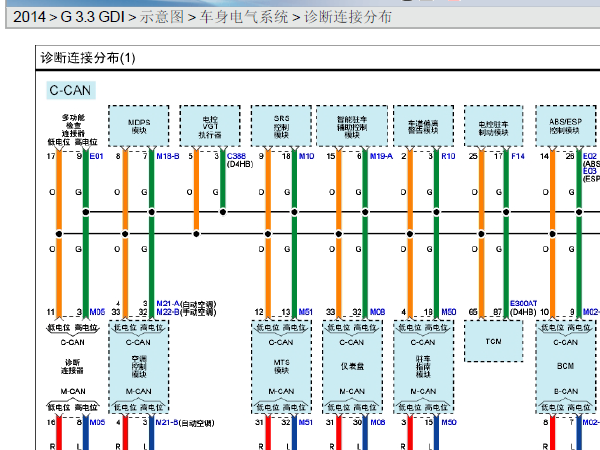
Task: Select the 驻车指南模块 component box
Action: coord(423,367)
